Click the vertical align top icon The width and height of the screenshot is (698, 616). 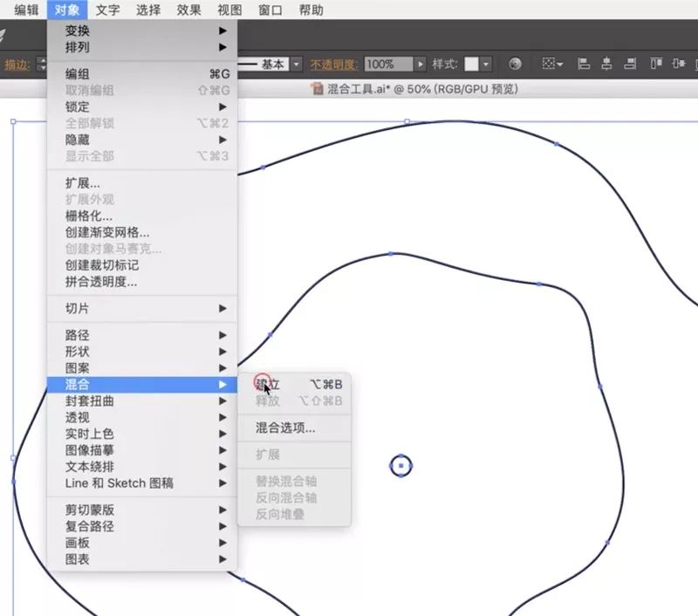(654, 64)
